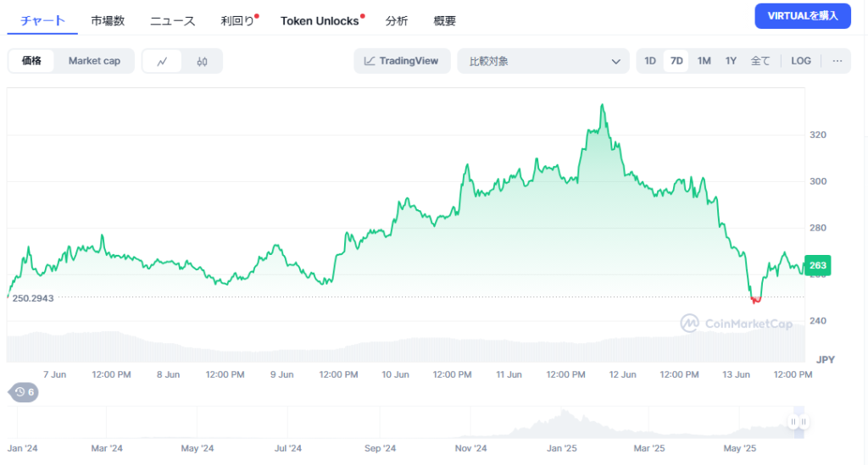Image resolution: width=868 pixels, height=465 pixels.
Task: Click the range slider pause handle
Action: point(798,422)
